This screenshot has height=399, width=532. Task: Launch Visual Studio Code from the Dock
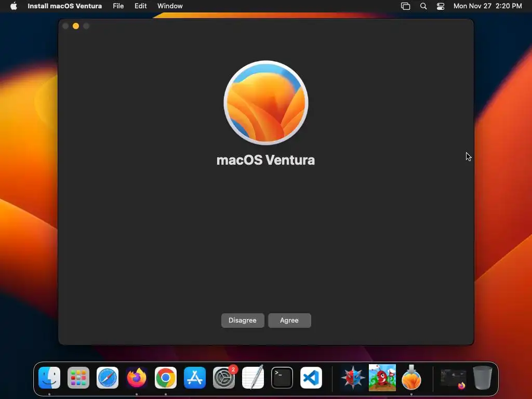pyautogui.click(x=311, y=378)
